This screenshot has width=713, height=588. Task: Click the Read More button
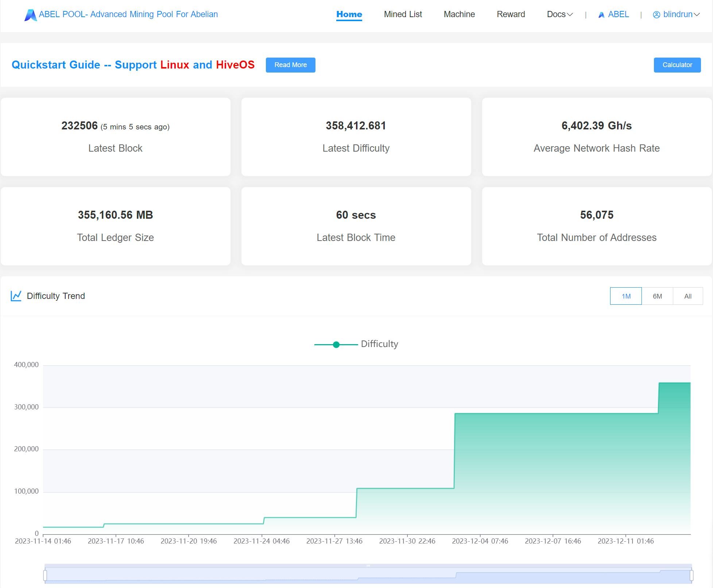[x=290, y=65]
